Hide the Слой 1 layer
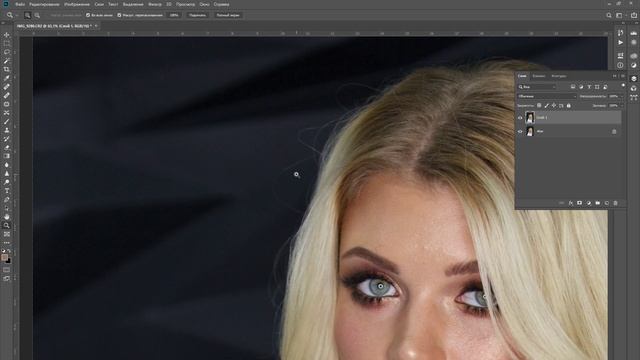640x360 pixels. click(520, 118)
